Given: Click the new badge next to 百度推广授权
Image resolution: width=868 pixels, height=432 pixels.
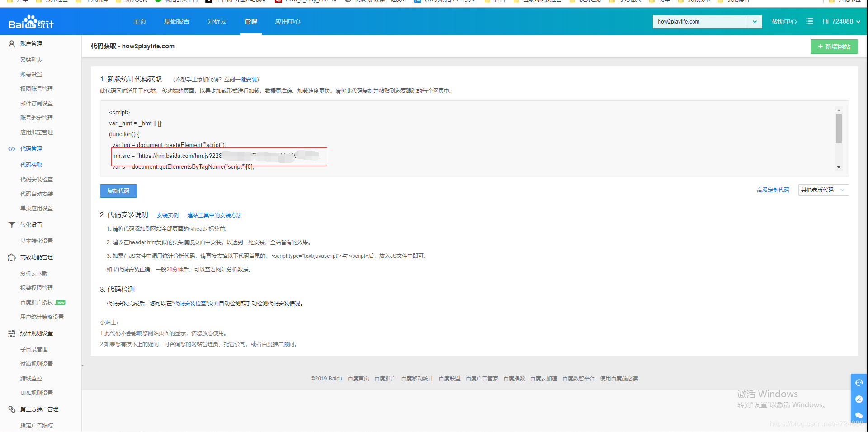Looking at the screenshot, I should click(x=61, y=303).
